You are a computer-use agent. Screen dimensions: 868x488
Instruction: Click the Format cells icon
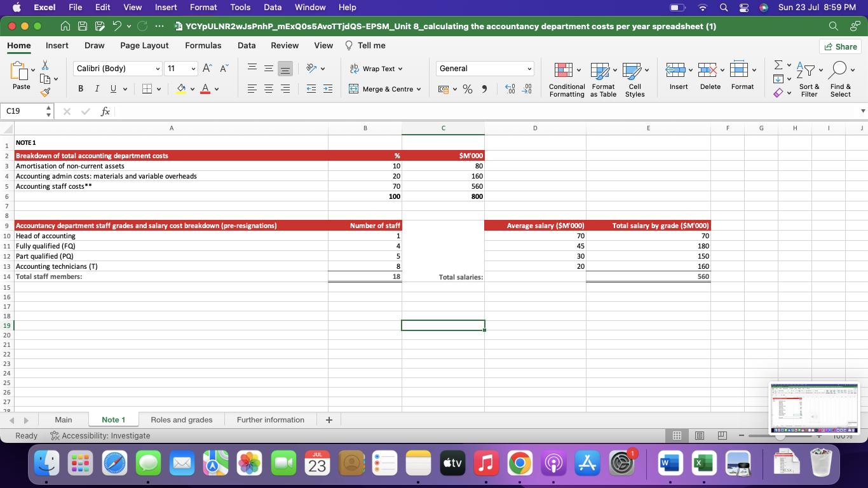click(739, 70)
